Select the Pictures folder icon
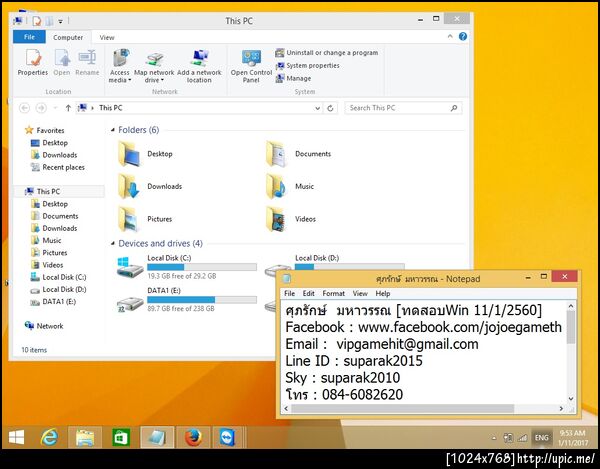This screenshot has width=600, height=469. [129, 219]
